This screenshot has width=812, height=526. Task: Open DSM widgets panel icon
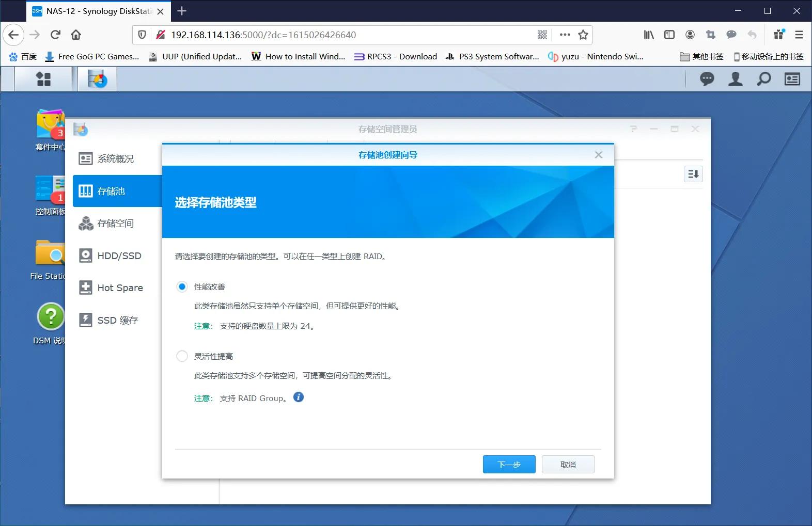click(x=792, y=79)
